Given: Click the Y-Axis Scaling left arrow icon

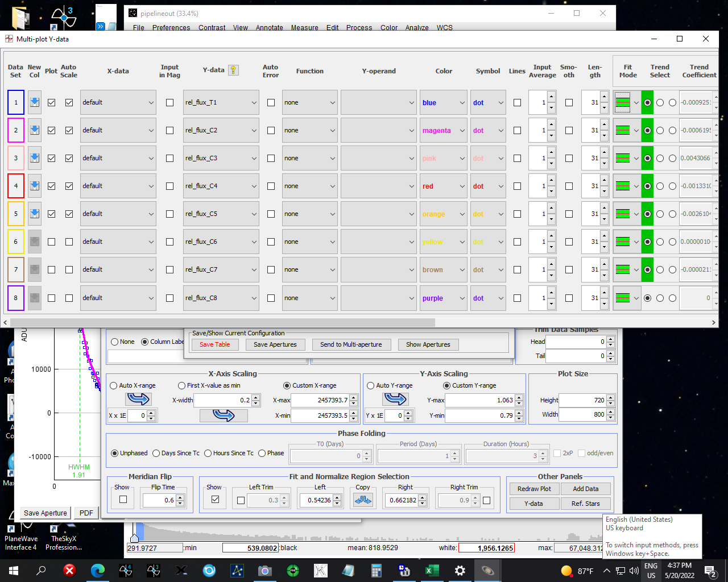Looking at the screenshot, I should tap(395, 400).
